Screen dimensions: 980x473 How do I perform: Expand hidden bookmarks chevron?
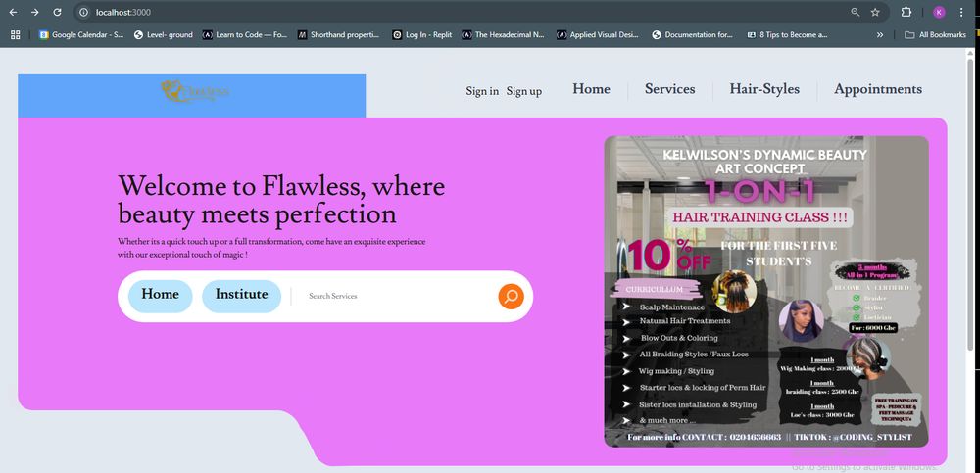tap(880, 35)
